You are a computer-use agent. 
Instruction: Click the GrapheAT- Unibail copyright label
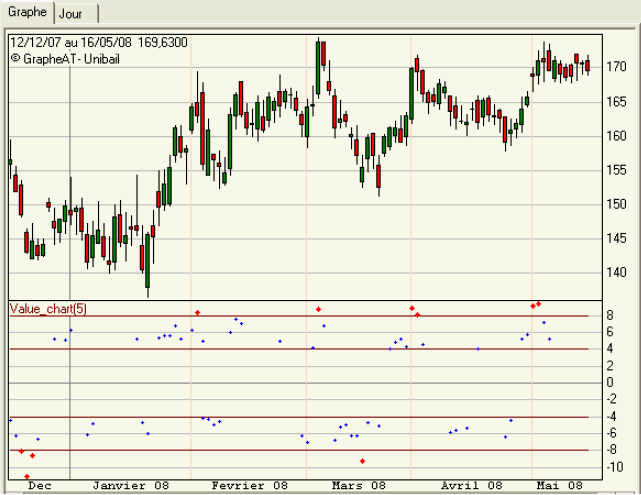(x=65, y=59)
